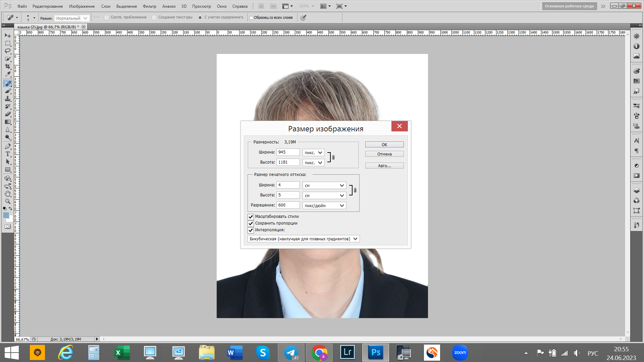Select the Clone Stamp tool

pos(8,99)
